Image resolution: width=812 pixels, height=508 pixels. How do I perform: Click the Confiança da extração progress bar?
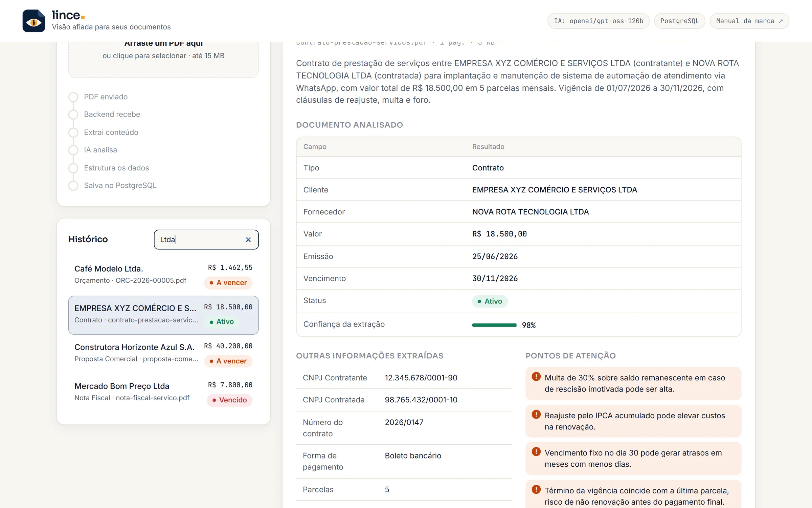[494, 325]
